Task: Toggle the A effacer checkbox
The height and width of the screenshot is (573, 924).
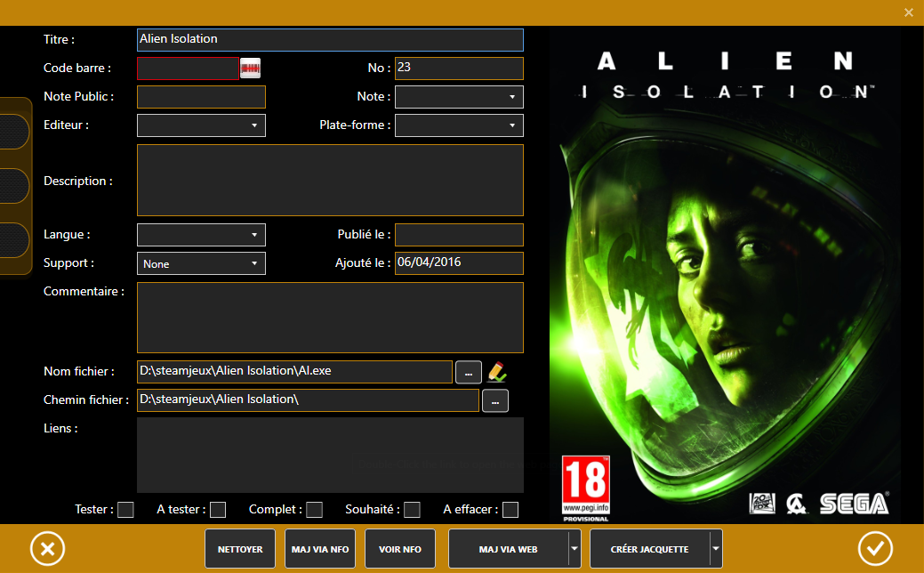Action: pos(510,510)
